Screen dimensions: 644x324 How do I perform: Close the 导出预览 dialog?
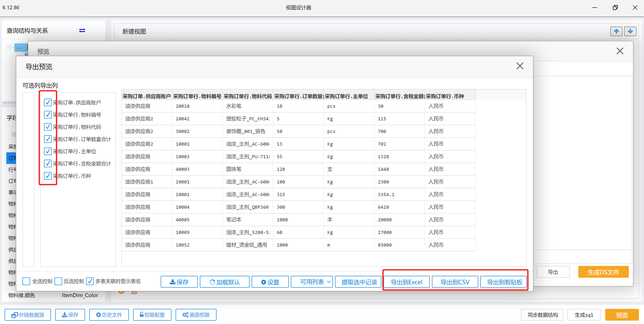[x=520, y=66]
